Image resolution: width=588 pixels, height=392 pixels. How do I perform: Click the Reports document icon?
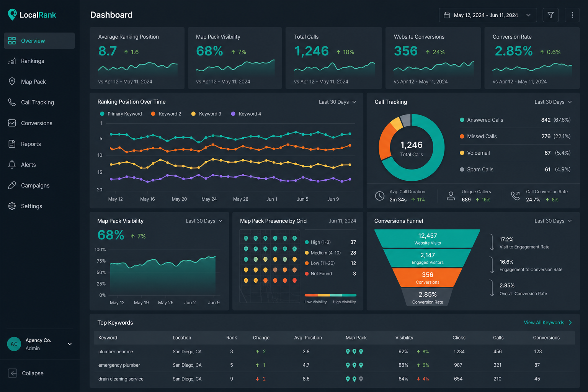(12, 144)
